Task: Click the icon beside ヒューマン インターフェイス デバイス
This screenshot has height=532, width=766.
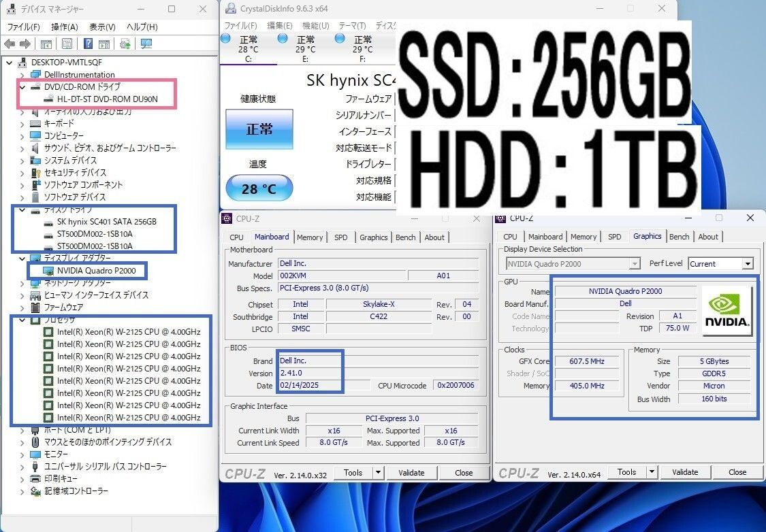Action: [35, 295]
